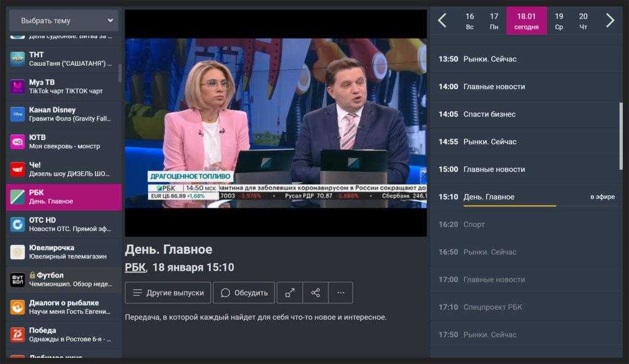
Task: Advance schedule dates with right chevron
Action: tap(610, 21)
